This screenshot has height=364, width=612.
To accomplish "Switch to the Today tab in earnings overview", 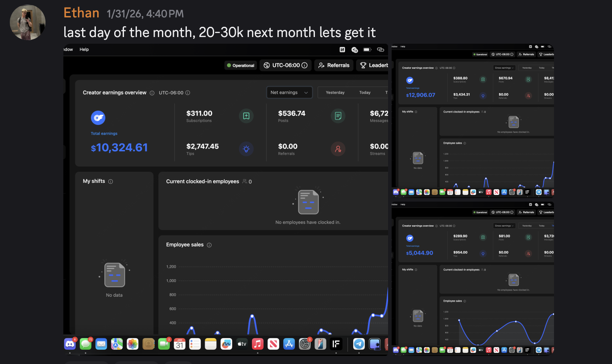I will 365,92.
